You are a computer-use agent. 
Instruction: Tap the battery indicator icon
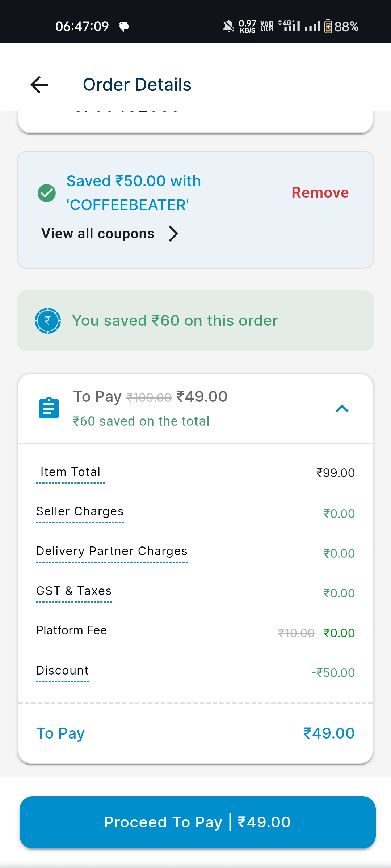(x=328, y=26)
